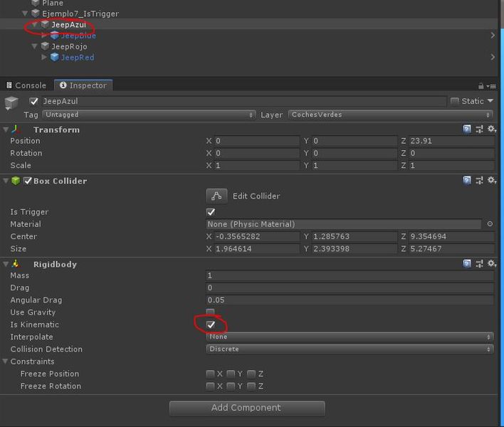Collapse the Box Collider component
Screen dimensions: 504x427
coord(6,181)
